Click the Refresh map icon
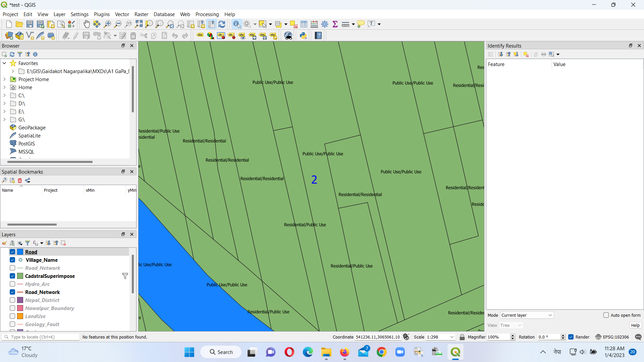This screenshot has height=362, width=644. coord(222,24)
